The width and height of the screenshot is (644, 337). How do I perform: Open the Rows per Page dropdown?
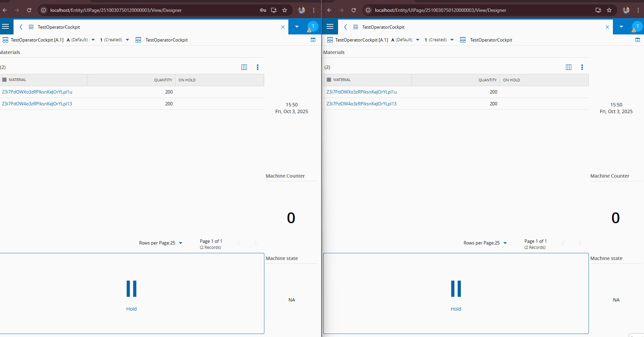pyautogui.click(x=181, y=243)
